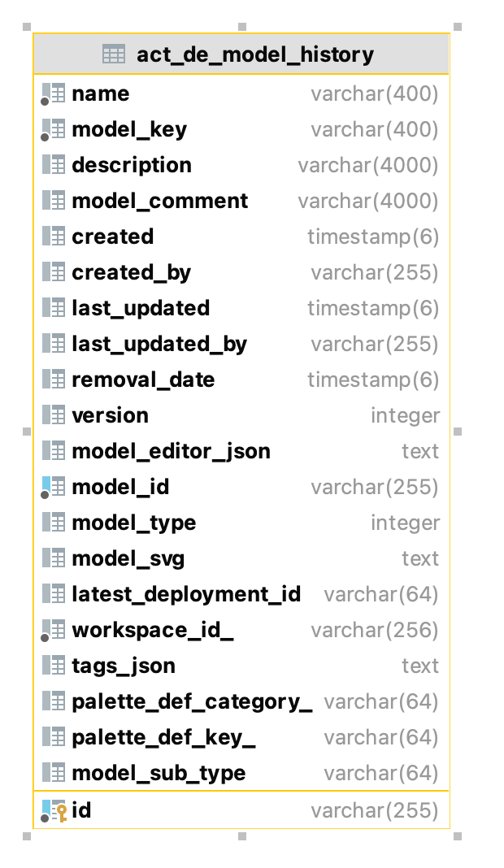This screenshot has height=868, width=504.
Task: Click the version column name
Action: pos(111,416)
